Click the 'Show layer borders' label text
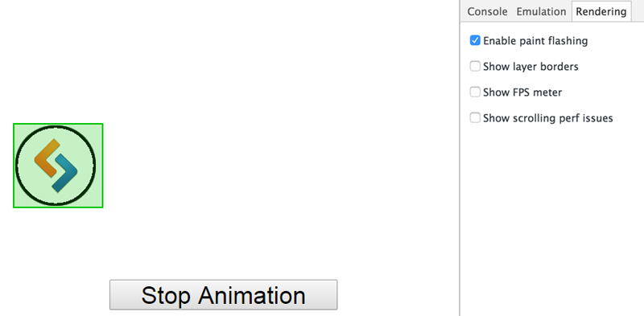 530,67
